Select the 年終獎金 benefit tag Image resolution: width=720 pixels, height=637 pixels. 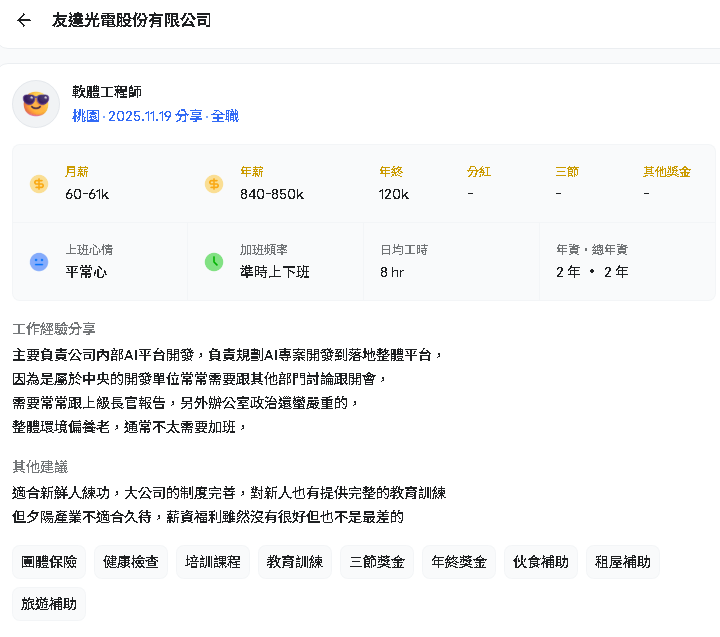[x=459, y=562]
